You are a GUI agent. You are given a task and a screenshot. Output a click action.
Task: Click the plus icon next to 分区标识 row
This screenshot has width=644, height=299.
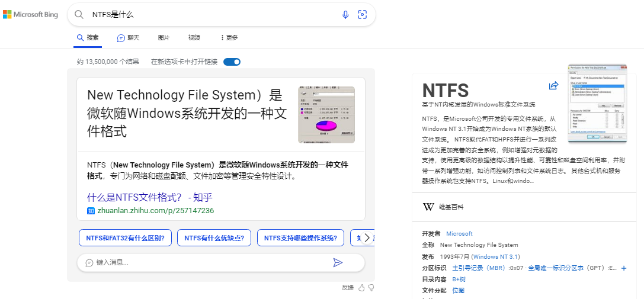pyautogui.click(x=624, y=268)
